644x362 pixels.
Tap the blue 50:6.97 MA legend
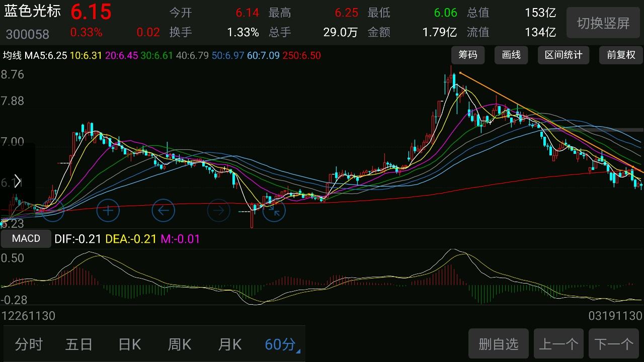(x=228, y=55)
